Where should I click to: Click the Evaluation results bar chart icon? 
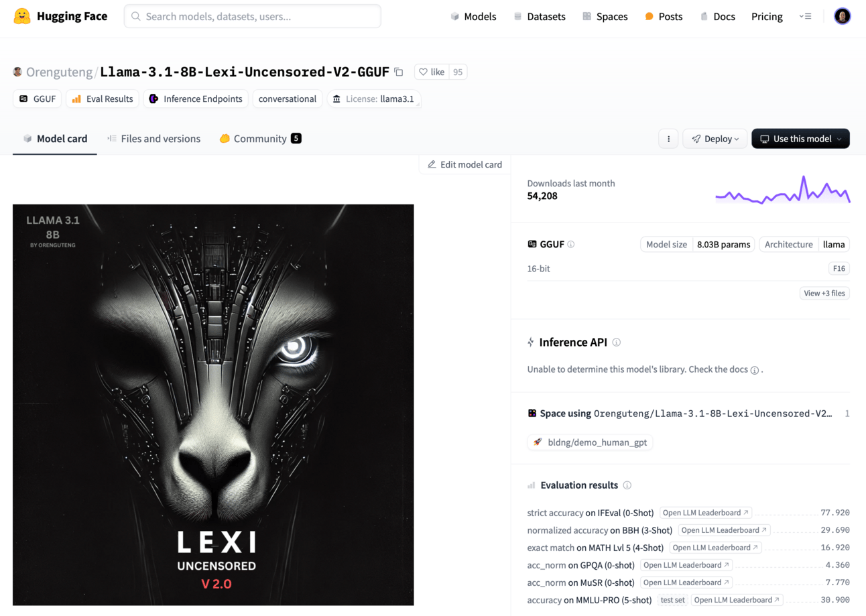[532, 485]
